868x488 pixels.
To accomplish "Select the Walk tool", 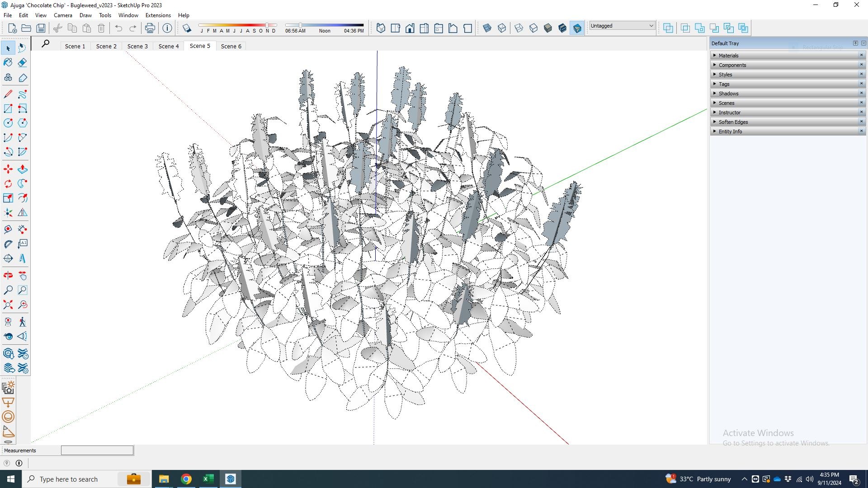I will tap(22, 322).
